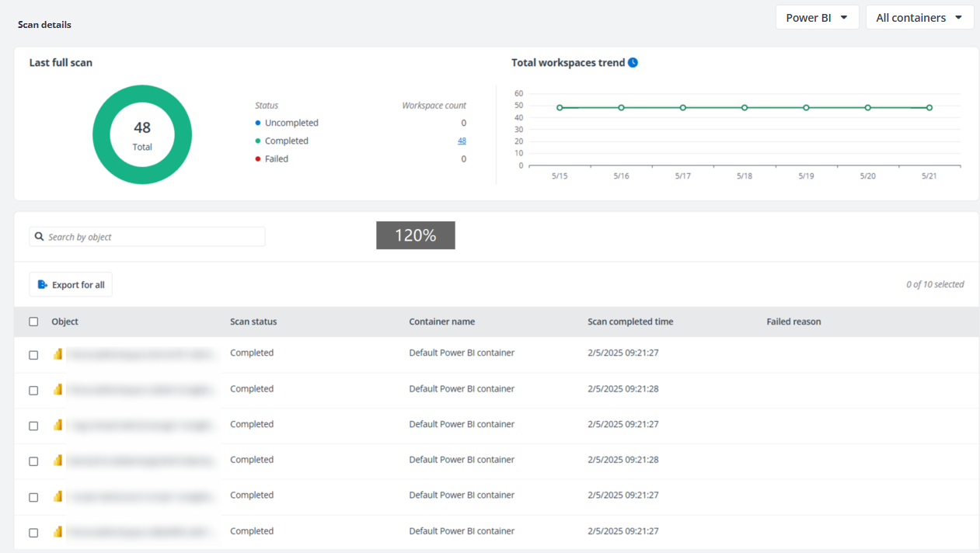
Task: Click the Workspace count column label
Action: click(x=434, y=105)
